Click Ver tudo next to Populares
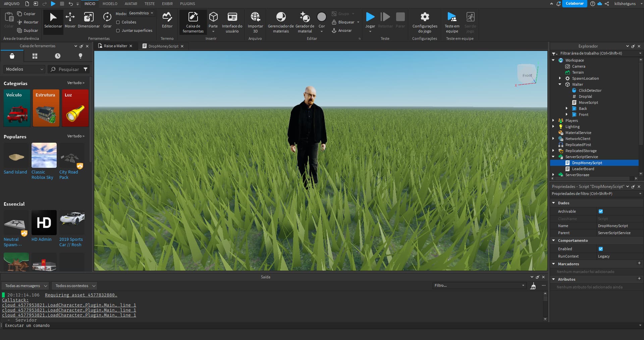This screenshot has width=644, height=340. [x=76, y=136]
